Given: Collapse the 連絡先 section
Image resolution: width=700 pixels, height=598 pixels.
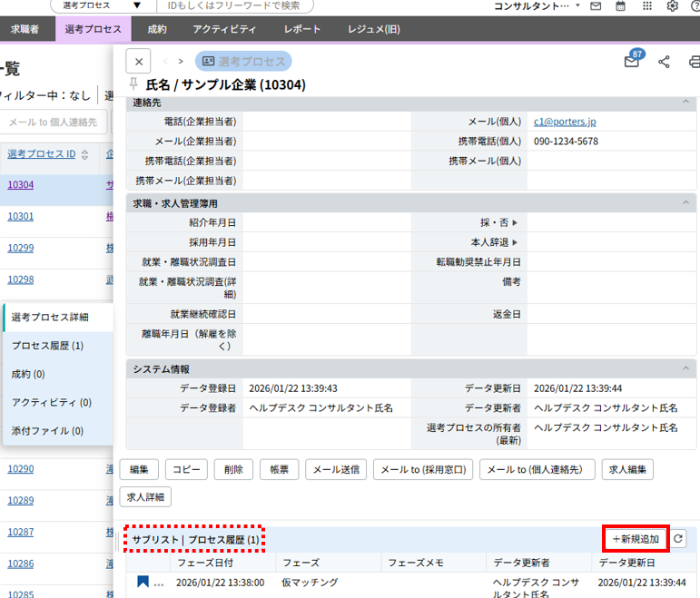Looking at the screenshot, I should click(x=685, y=102).
